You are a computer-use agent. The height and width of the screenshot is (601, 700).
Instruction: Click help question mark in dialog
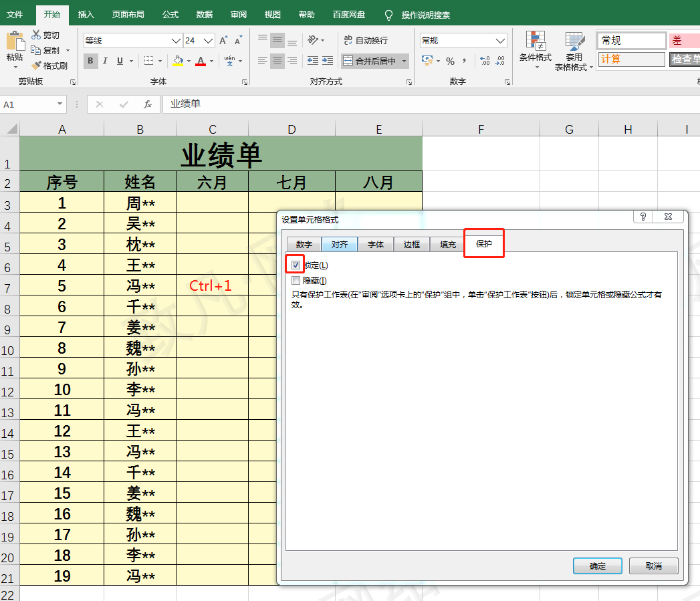pos(643,217)
